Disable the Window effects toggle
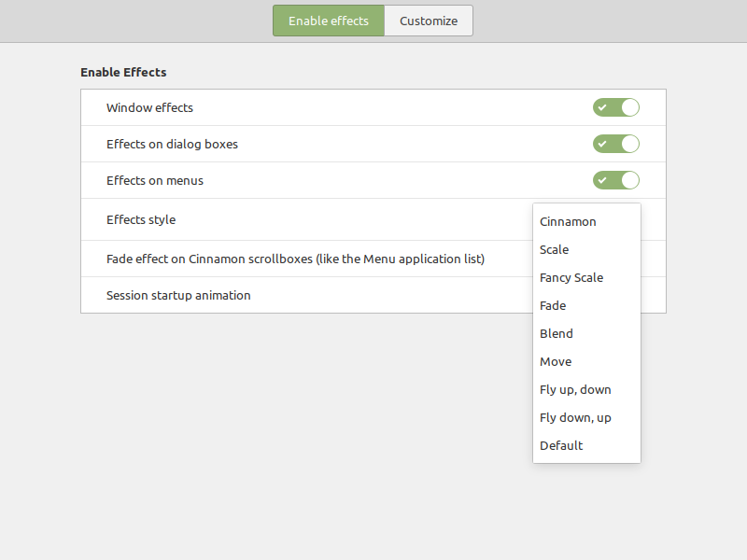The width and height of the screenshot is (747, 560). 615,107
